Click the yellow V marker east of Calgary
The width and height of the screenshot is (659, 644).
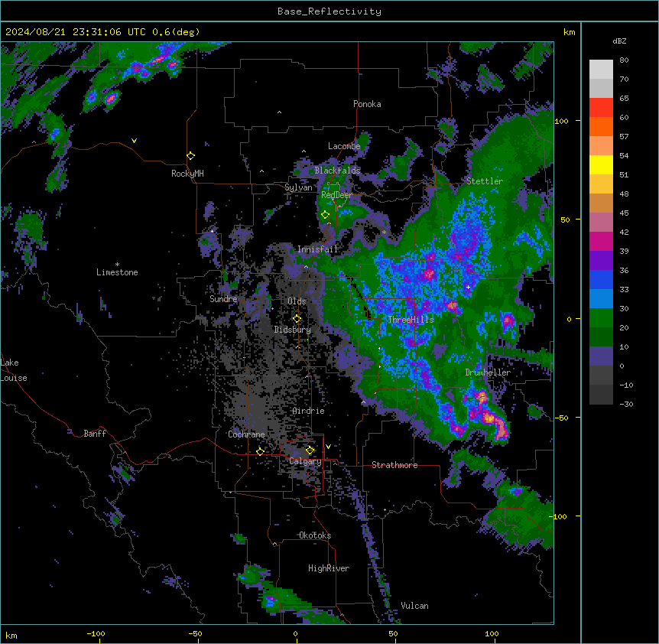click(328, 447)
